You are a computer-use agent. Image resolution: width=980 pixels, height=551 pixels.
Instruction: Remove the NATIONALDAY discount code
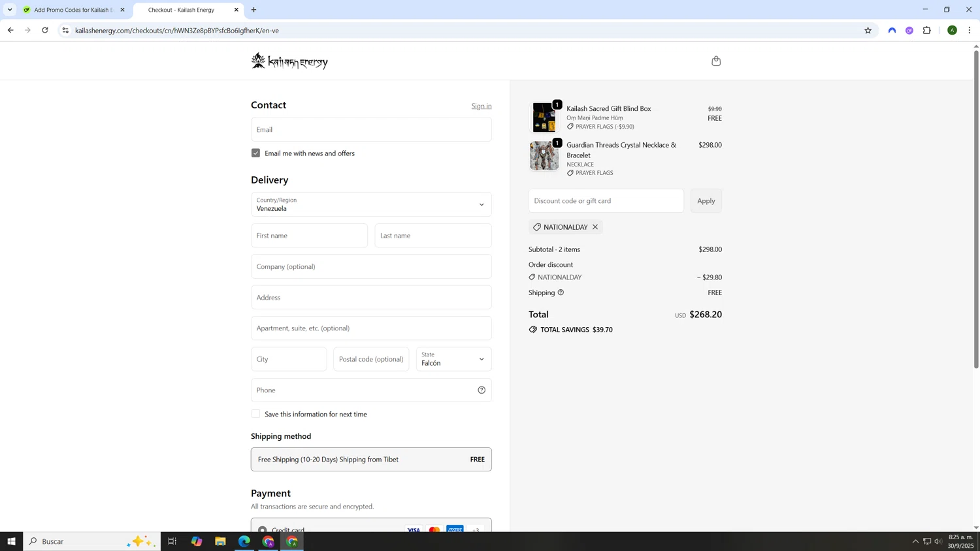(x=595, y=227)
